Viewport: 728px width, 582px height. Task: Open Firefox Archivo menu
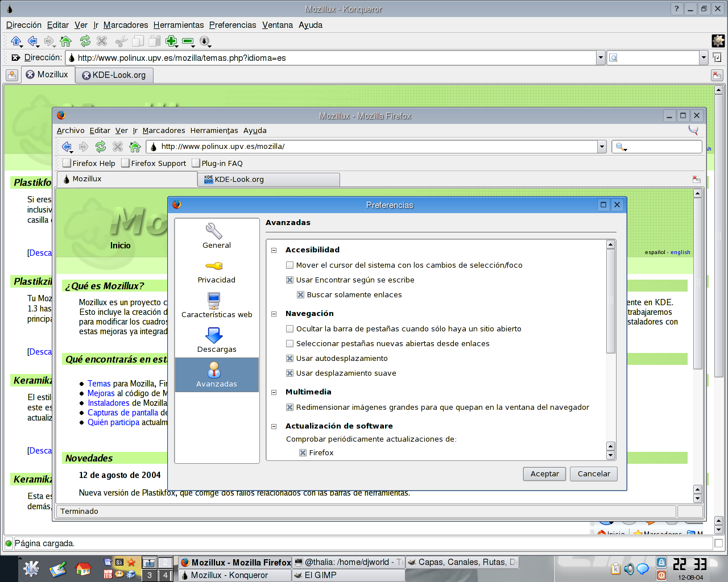(71, 131)
